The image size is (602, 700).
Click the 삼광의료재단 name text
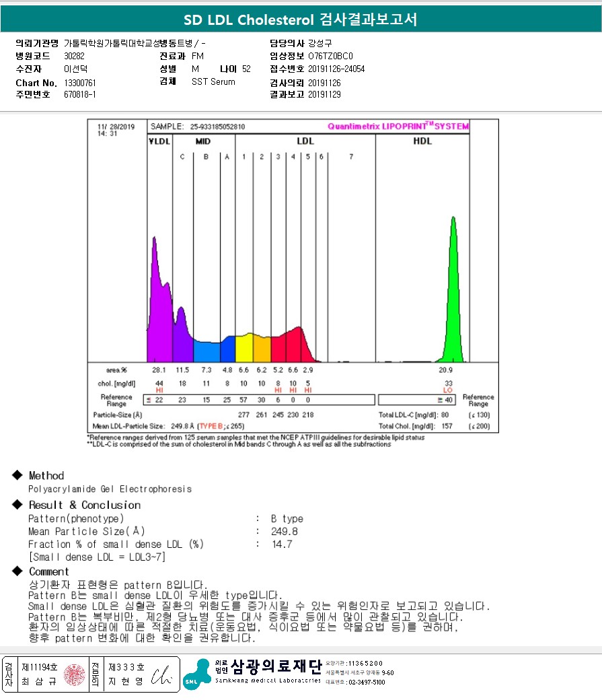click(x=276, y=666)
